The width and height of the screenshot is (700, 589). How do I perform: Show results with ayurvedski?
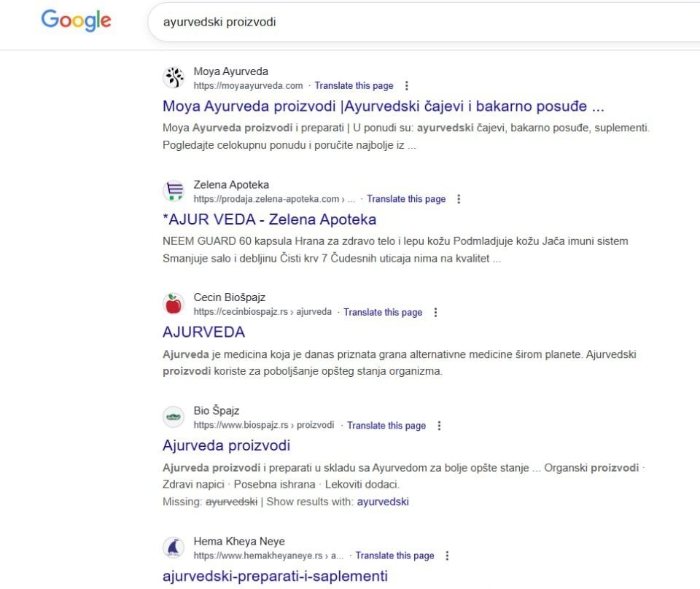coord(383,502)
